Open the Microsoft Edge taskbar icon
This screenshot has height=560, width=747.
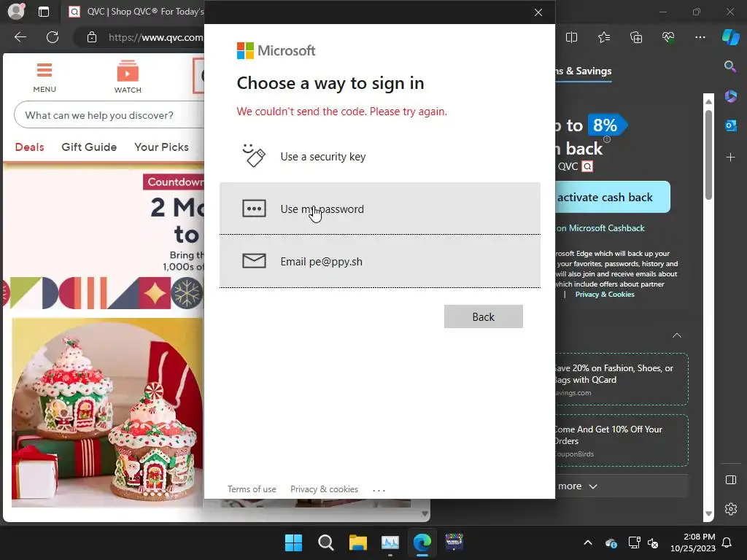[x=422, y=542]
